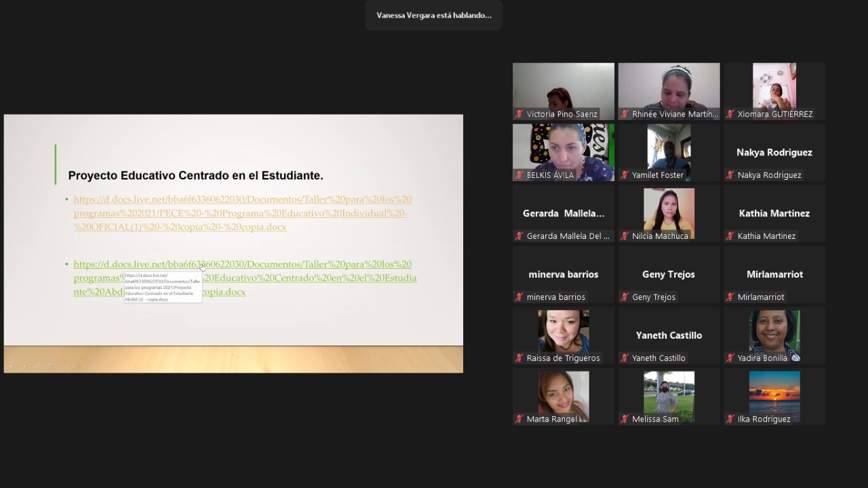This screenshot has height=488, width=868.
Task: Open the more slideshow options ellipsis
Action: 92,366
